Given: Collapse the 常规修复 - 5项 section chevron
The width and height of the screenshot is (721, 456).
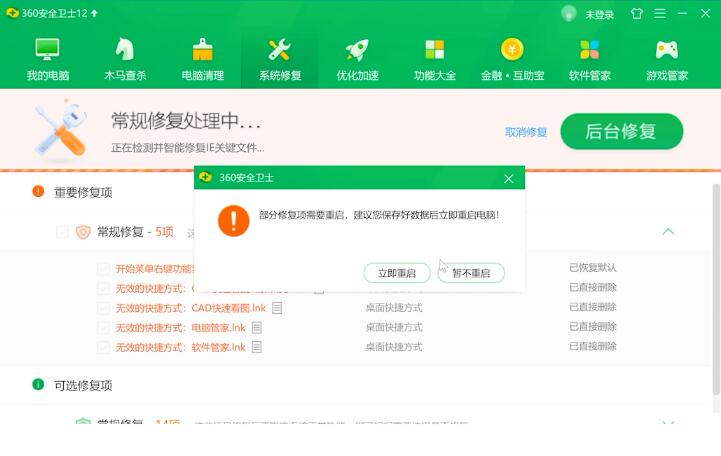Looking at the screenshot, I should [668, 231].
